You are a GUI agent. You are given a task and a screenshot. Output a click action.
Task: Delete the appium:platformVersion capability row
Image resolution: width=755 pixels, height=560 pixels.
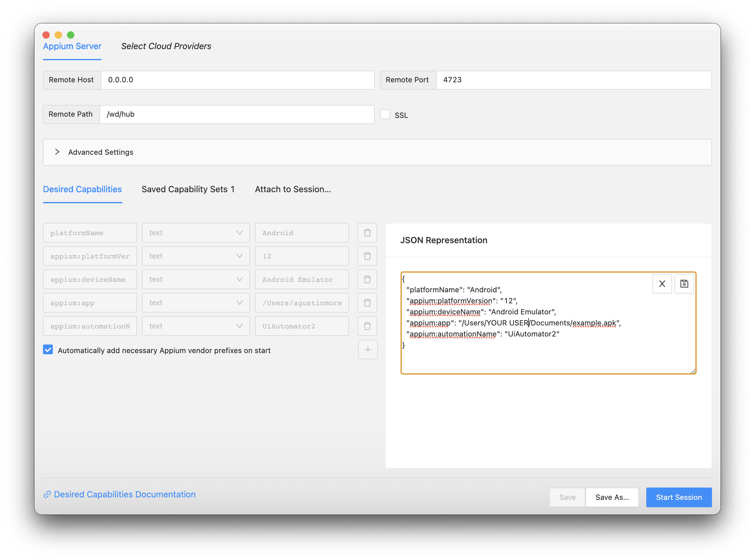coord(367,256)
